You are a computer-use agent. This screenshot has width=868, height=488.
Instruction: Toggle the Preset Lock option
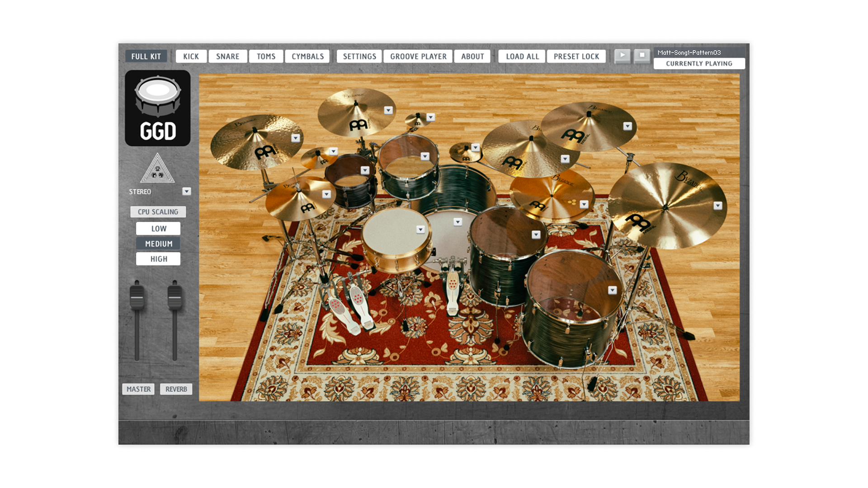point(576,56)
